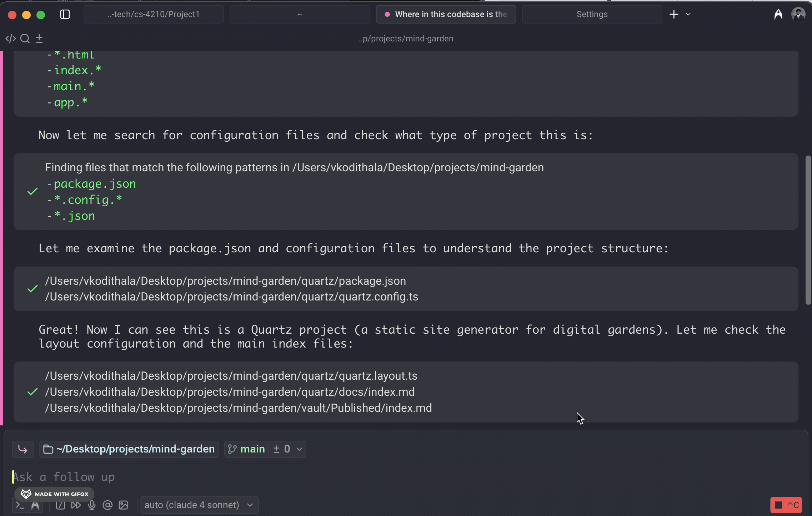
Task: Expand the main git branch dropdown
Action: coord(299,449)
